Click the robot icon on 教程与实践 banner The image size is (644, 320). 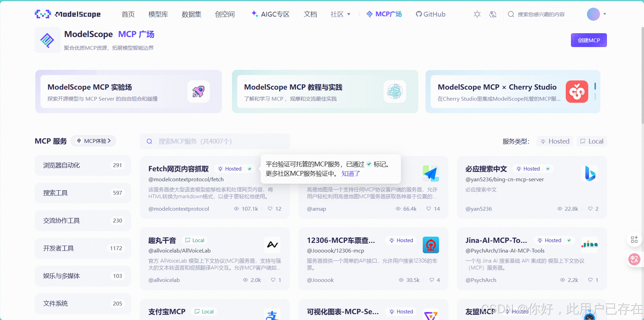pyautogui.click(x=395, y=91)
